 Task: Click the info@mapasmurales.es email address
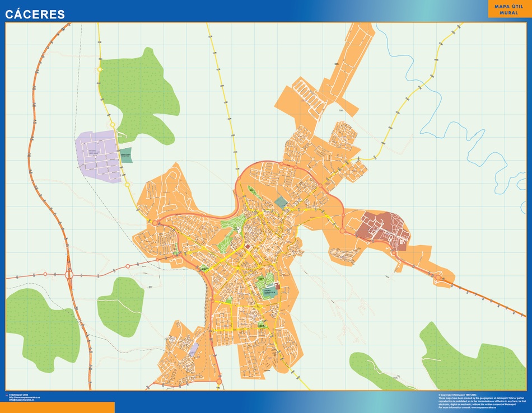click(21, 401)
